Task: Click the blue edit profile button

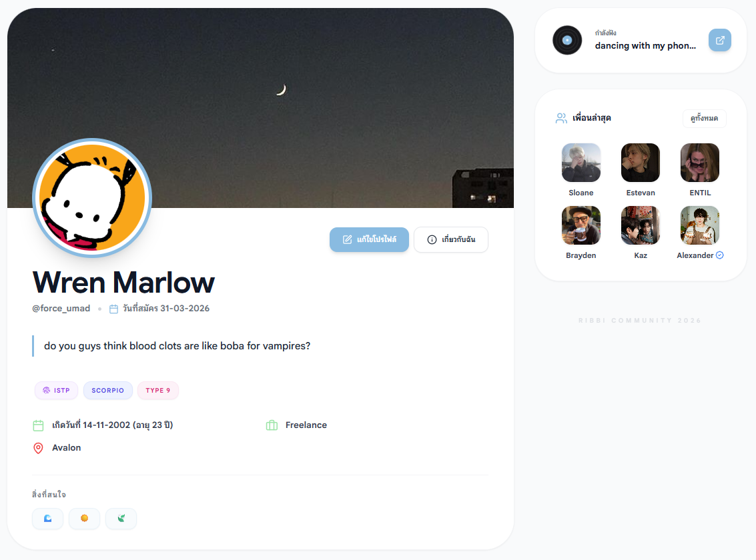Action: [x=369, y=240]
